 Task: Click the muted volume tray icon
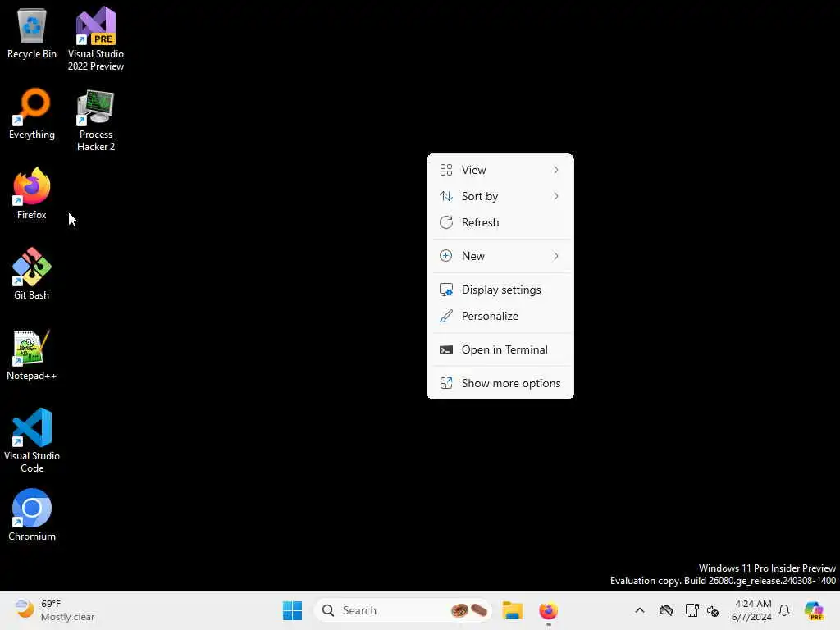click(x=713, y=610)
